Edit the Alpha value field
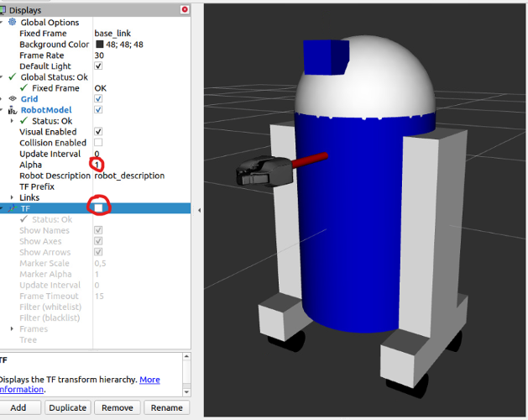This screenshot has height=420, width=528. tap(134, 165)
